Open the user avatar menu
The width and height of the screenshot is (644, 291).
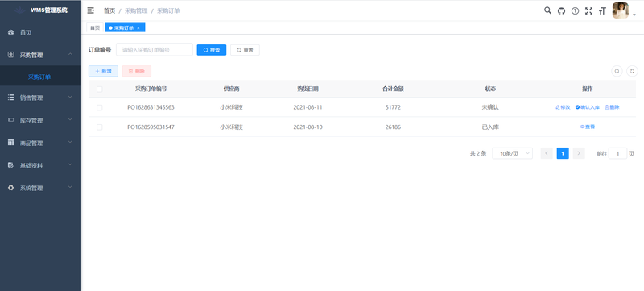coord(620,10)
